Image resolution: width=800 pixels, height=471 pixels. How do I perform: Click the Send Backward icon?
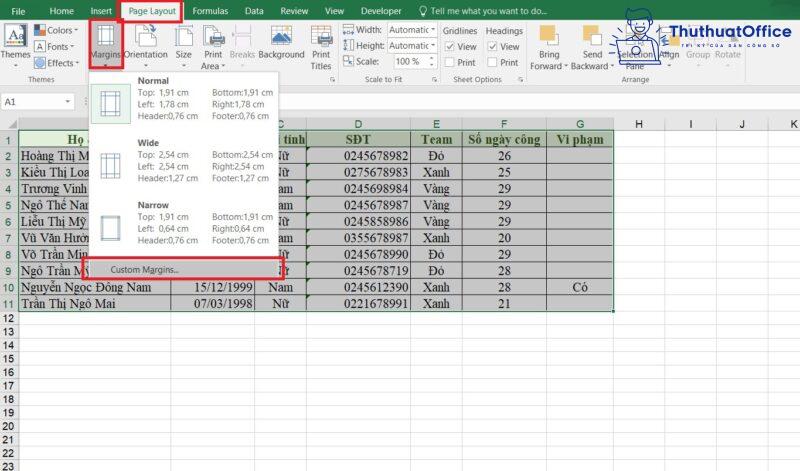pyautogui.click(x=592, y=37)
